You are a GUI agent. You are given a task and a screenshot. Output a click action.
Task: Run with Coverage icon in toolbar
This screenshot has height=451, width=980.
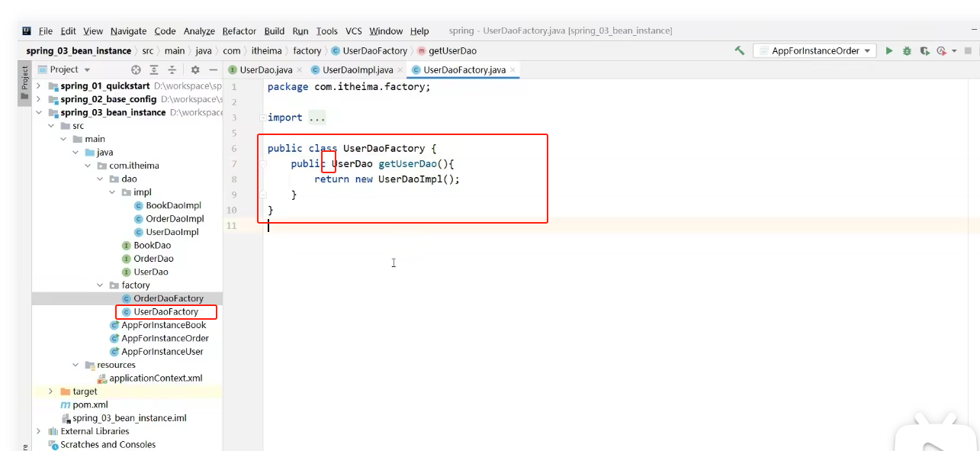click(924, 51)
